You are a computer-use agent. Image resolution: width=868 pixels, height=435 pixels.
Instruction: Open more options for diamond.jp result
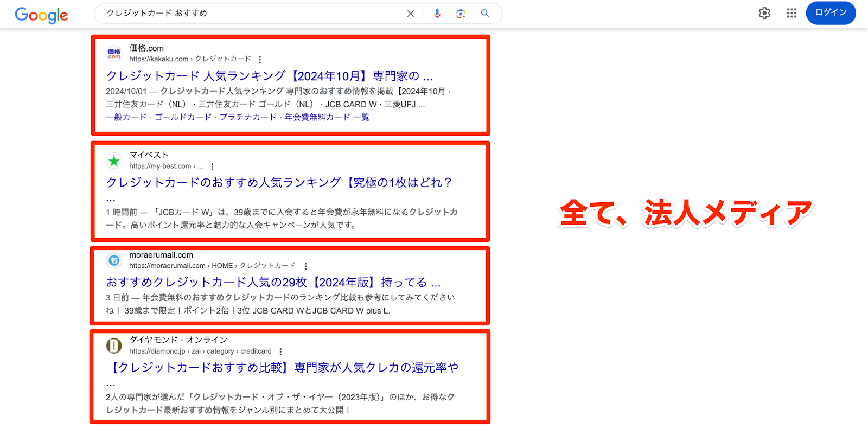[280, 351]
